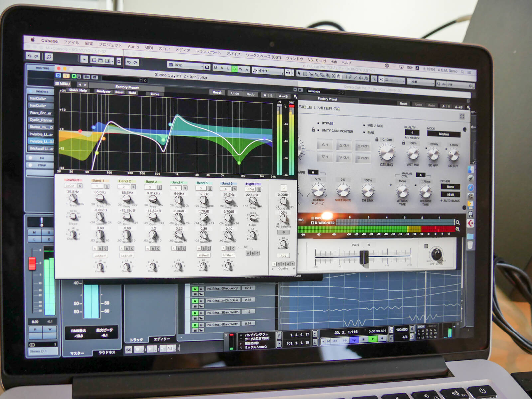This screenshot has width=532, height=399.
Task: Click next preset arrow in tranQuilizr
Action: [x=85, y=85]
